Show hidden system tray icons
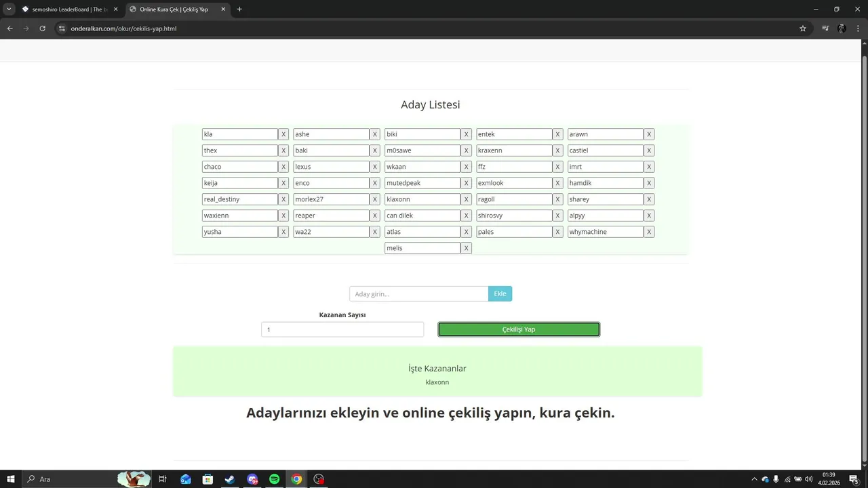 754,479
